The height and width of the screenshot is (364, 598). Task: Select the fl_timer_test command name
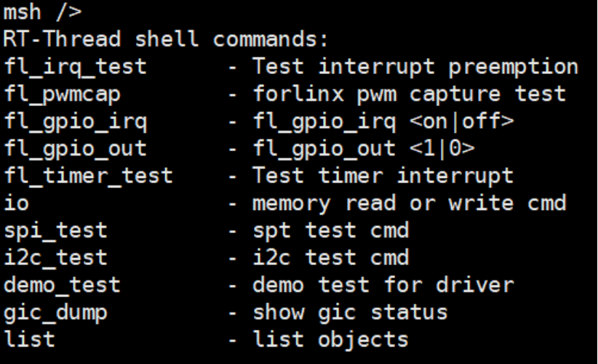88,177
